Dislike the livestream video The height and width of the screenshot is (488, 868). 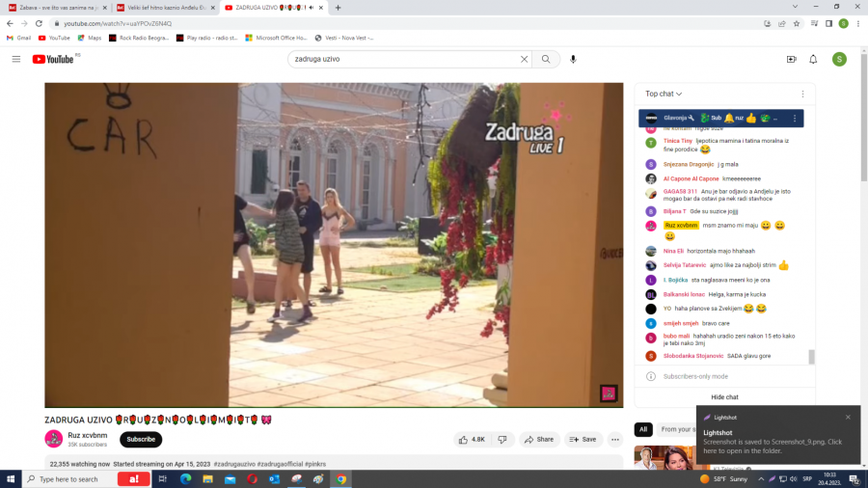502,439
